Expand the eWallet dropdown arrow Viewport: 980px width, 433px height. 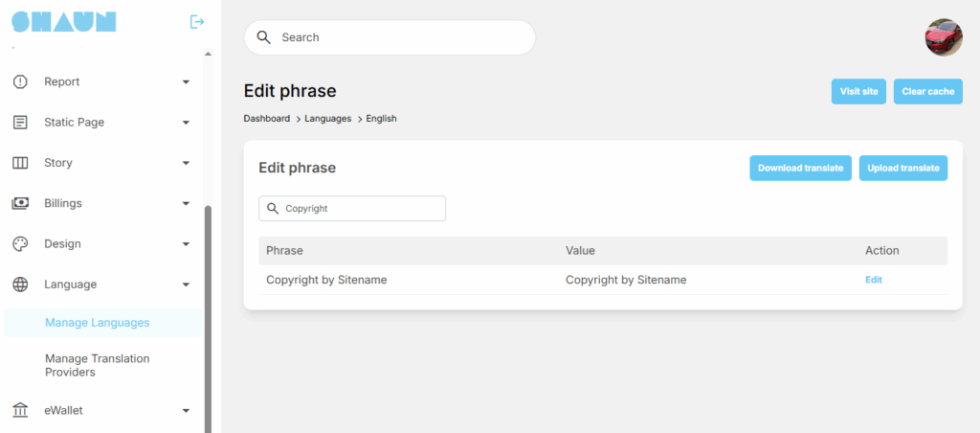point(186,411)
